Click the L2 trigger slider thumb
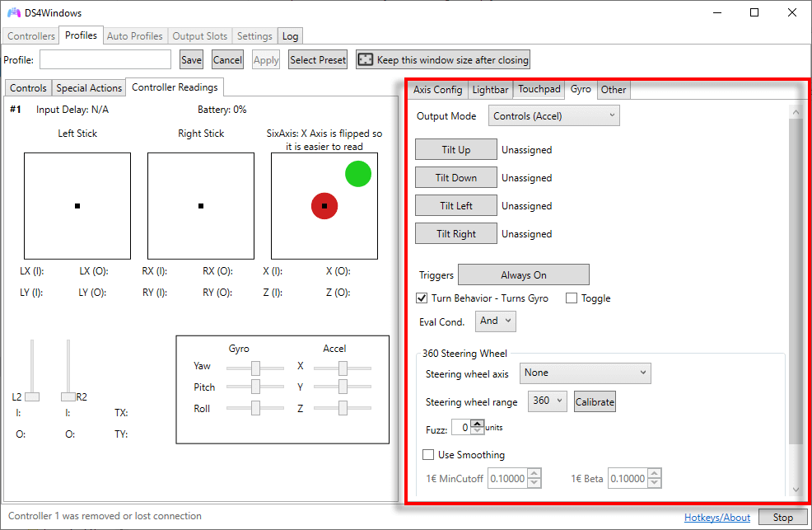This screenshot has height=530, width=812. (x=32, y=396)
